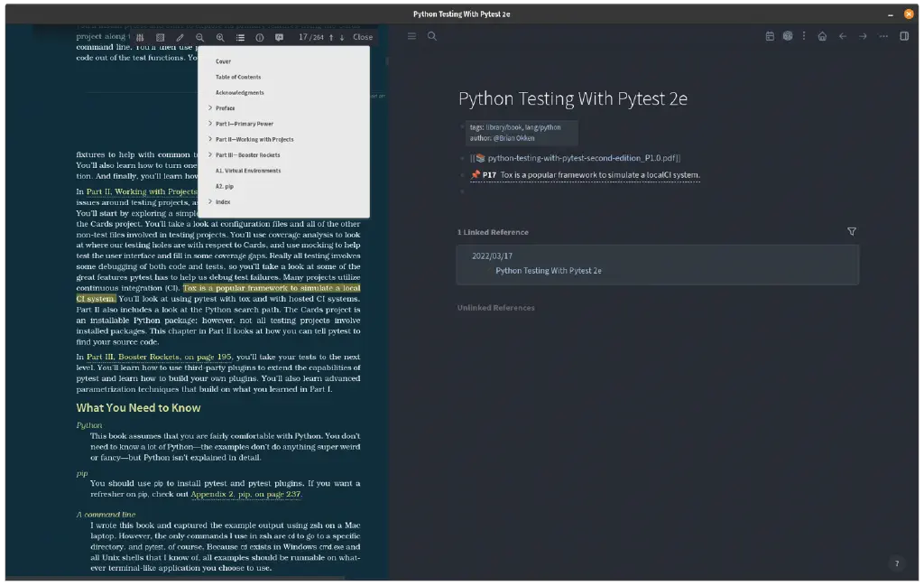Go to the home page icon
This screenshot has height=586, width=924.
pyautogui.click(x=822, y=36)
